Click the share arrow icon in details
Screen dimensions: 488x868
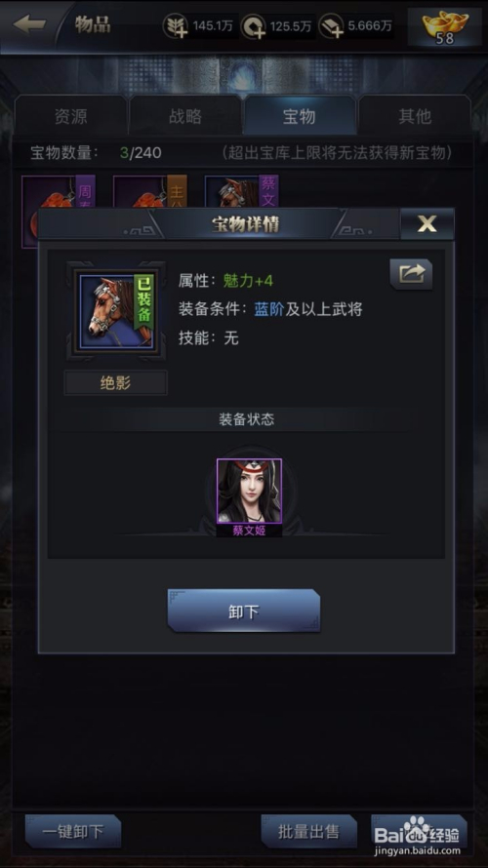tap(411, 274)
